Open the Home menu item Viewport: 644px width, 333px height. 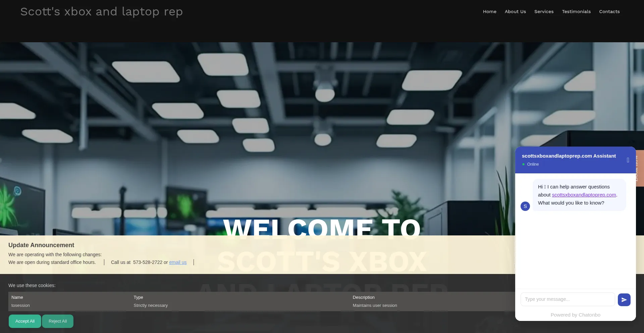[489, 12]
